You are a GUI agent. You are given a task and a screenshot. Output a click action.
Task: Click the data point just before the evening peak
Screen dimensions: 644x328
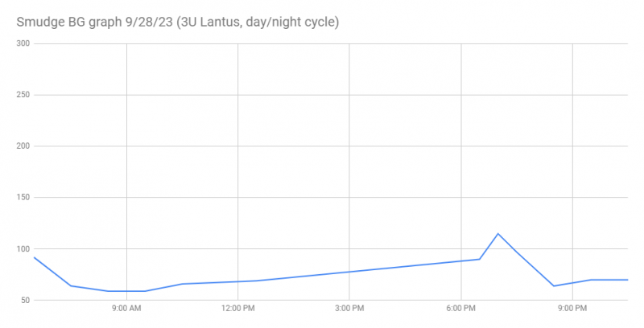(480, 259)
